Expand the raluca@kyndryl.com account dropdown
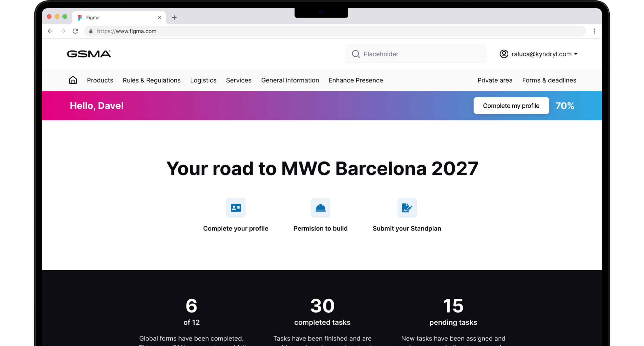The width and height of the screenshot is (644, 346). coord(576,54)
